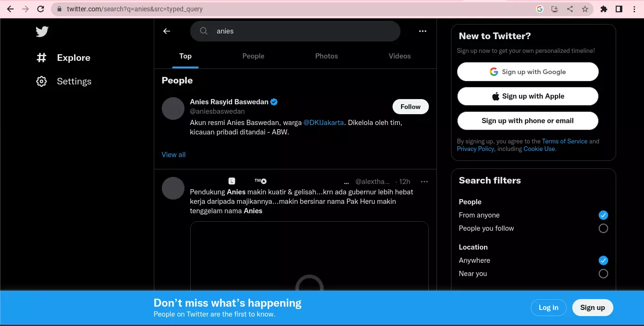Bookmark this page with the star icon

585,9
